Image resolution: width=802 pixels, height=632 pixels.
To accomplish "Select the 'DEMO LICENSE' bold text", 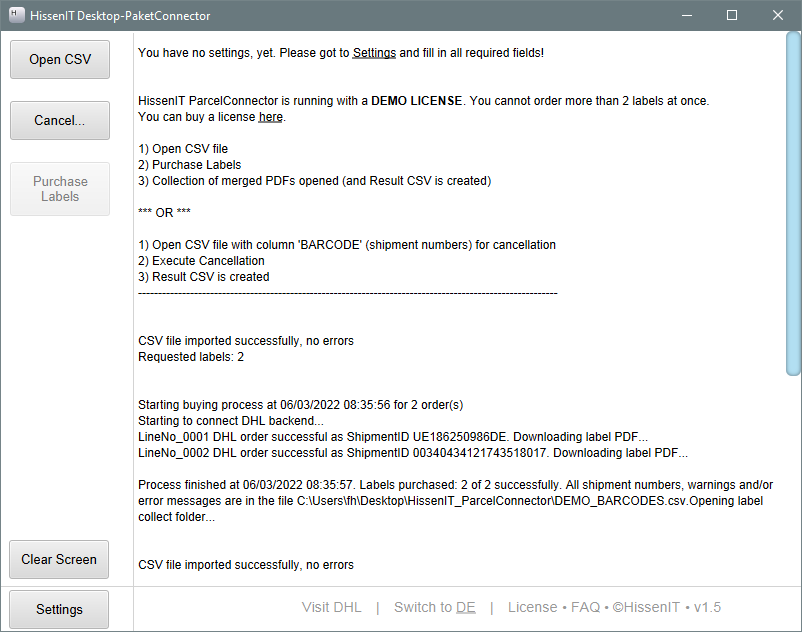I will pyautogui.click(x=416, y=101).
